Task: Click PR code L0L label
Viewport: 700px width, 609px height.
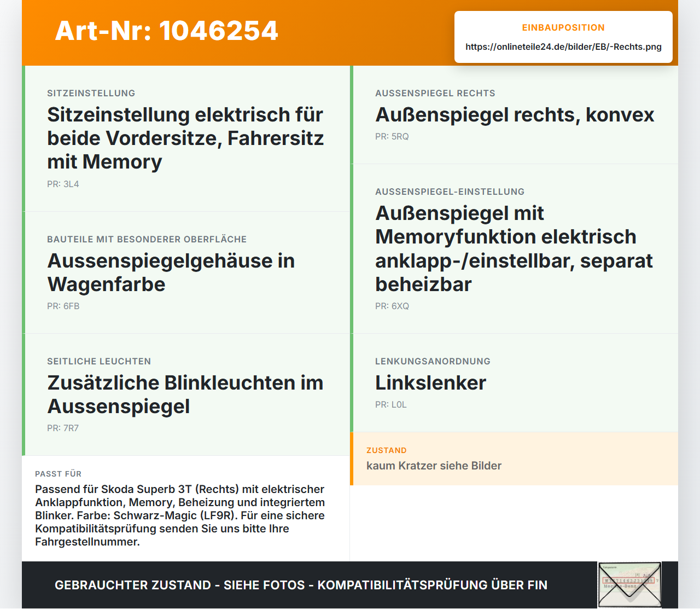Action: (391, 405)
